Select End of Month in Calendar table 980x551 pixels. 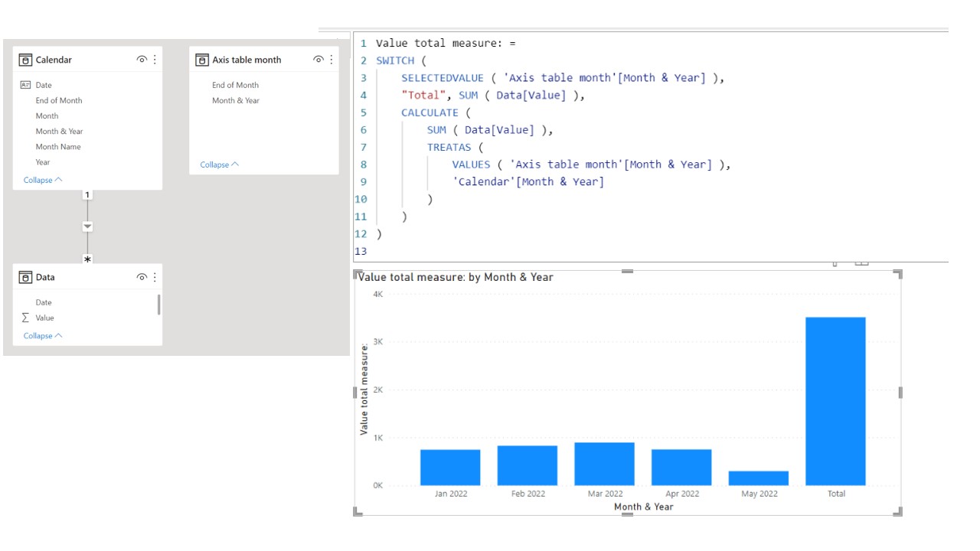point(59,100)
